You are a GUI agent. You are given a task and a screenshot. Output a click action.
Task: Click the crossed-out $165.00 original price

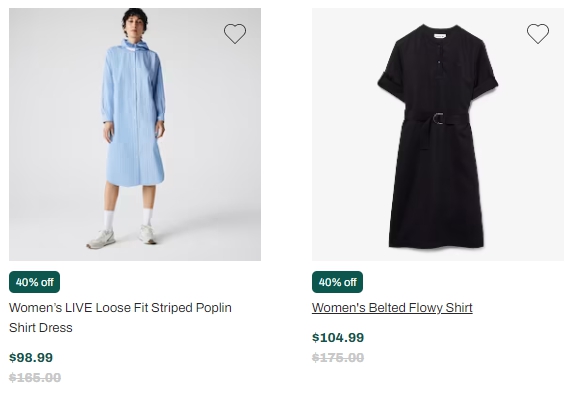(35, 378)
